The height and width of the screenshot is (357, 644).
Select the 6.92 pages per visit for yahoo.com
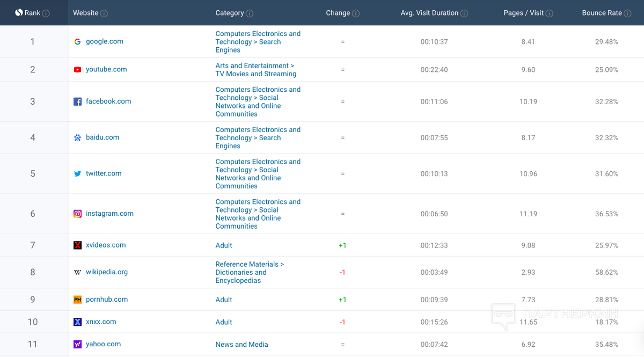(x=528, y=345)
